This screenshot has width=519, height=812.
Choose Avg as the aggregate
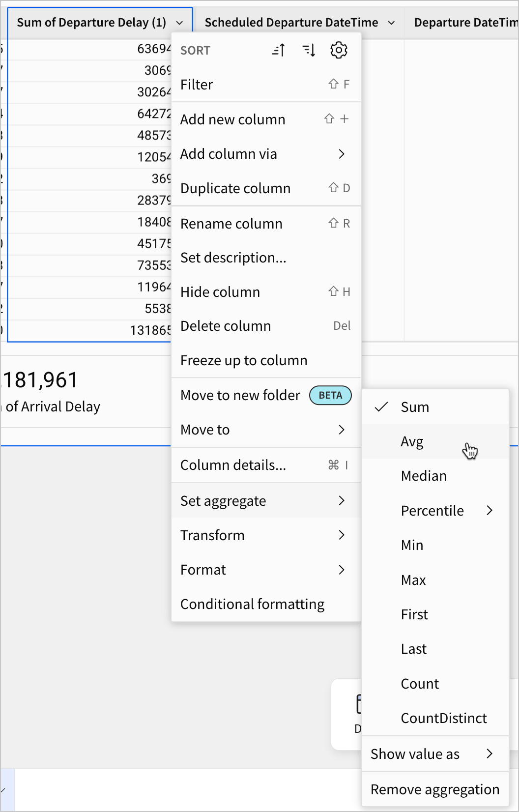click(412, 441)
